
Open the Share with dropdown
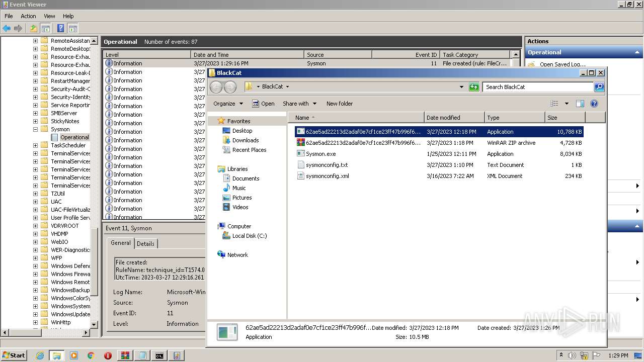[299, 104]
